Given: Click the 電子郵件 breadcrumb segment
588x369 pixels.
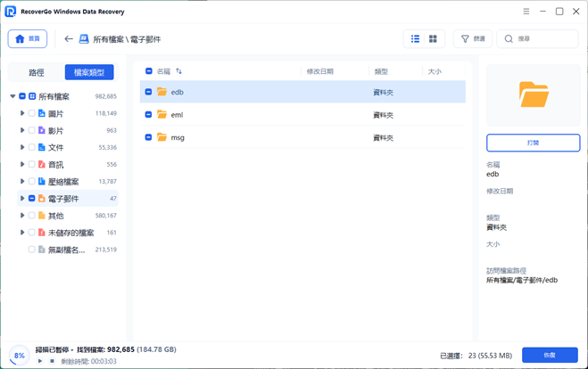Looking at the screenshot, I should coord(145,39).
